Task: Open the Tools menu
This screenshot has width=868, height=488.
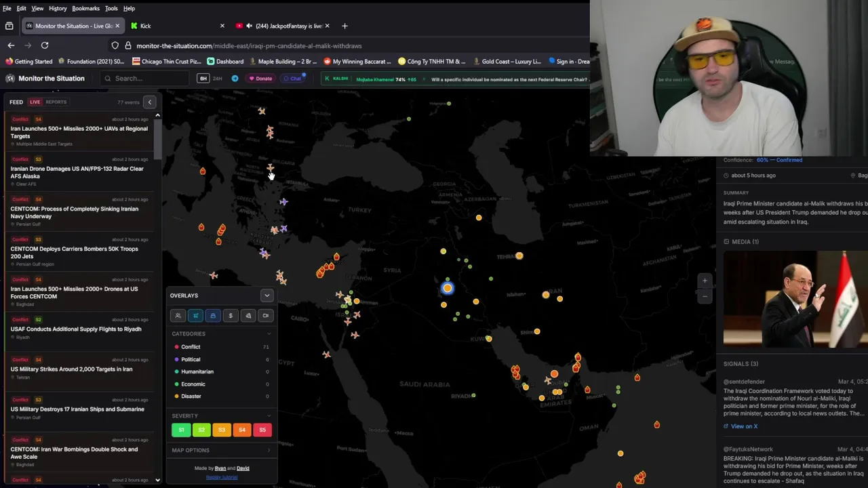Action: (111, 8)
